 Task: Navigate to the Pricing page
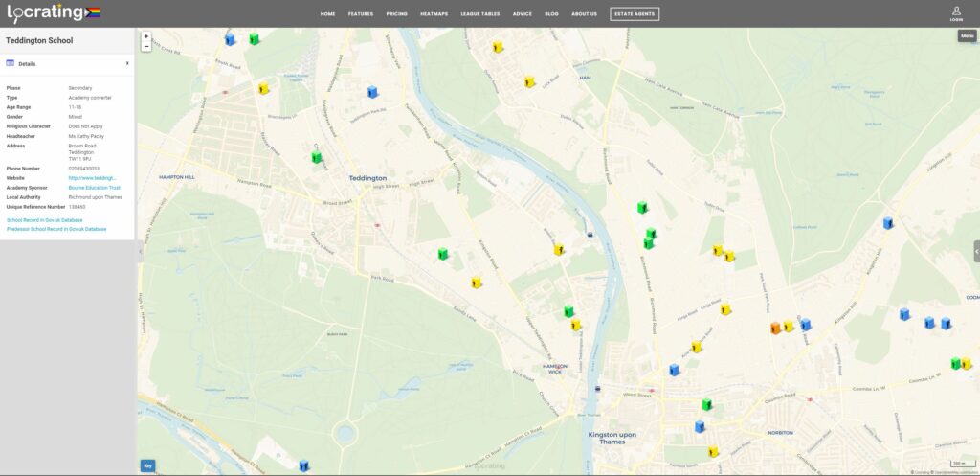coord(396,14)
